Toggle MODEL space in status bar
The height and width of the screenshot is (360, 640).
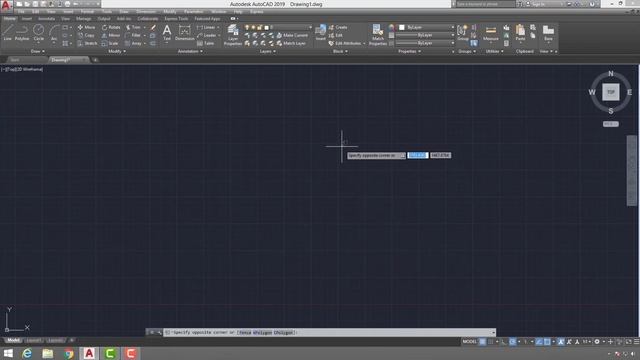click(469, 342)
